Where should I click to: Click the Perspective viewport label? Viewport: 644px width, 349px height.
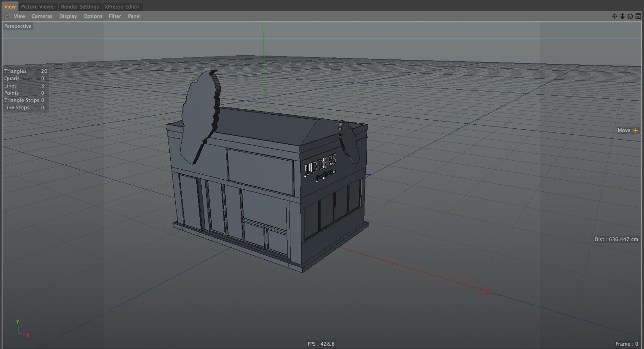[x=18, y=26]
